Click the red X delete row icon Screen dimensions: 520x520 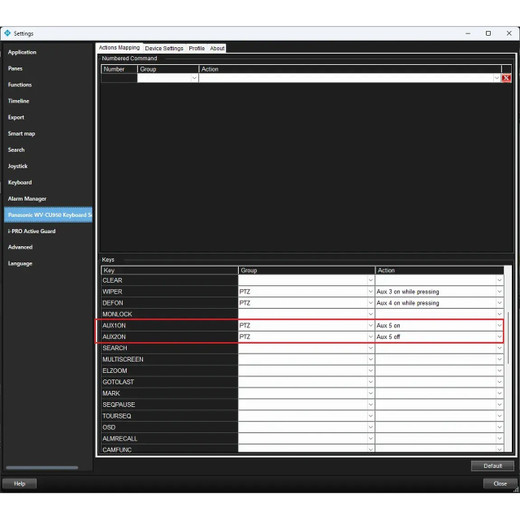(x=506, y=78)
